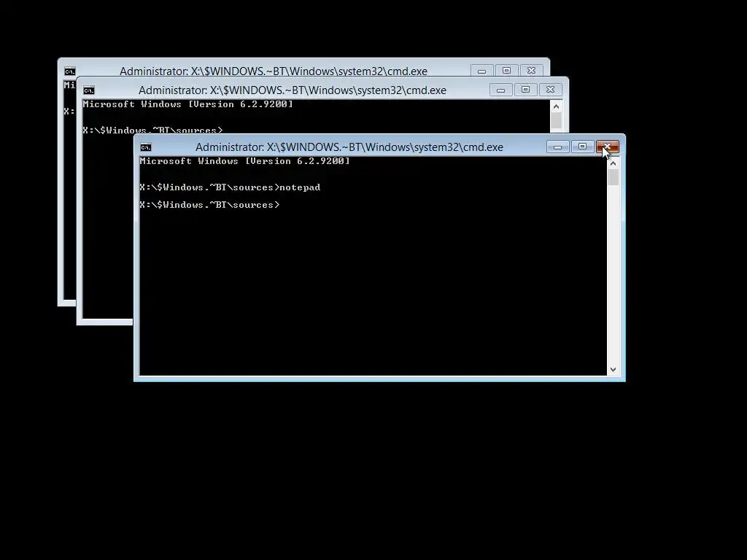Screen dimensions: 747x560
Task: Minimize the middle cmd window
Action: (x=500, y=90)
